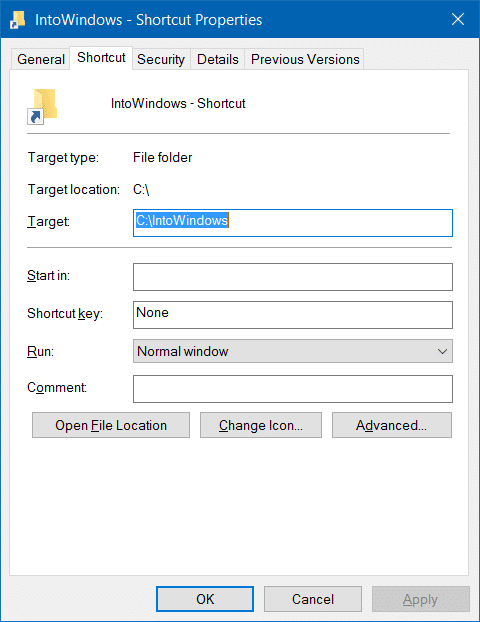Close the Shortcut Properties dialog
The width and height of the screenshot is (480, 622).
pyautogui.click(x=458, y=19)
